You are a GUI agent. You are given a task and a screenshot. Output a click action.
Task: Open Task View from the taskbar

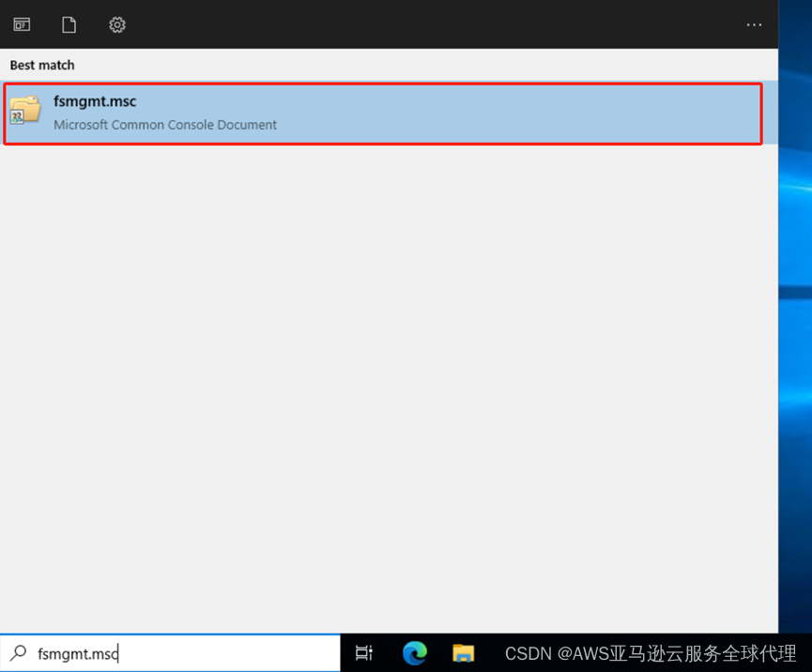364,653
